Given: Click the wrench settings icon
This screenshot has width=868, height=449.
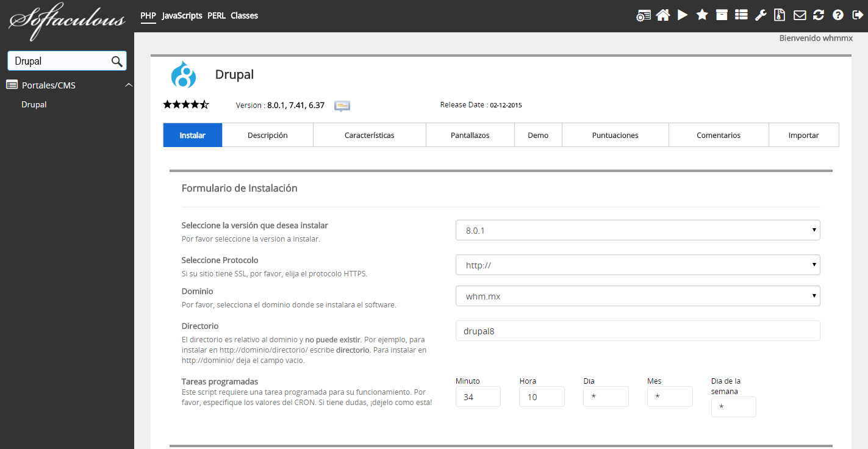Looking at the screenshot, I should click(761, 15).
